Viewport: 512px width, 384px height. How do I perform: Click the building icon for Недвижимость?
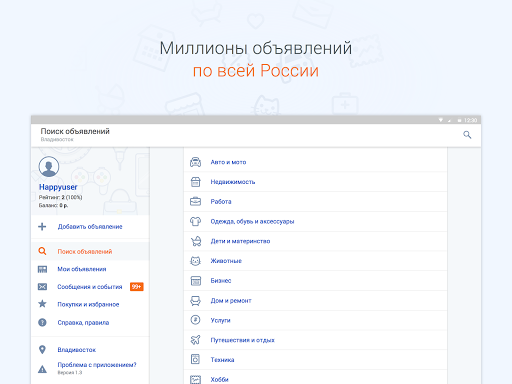pos(195,182)
